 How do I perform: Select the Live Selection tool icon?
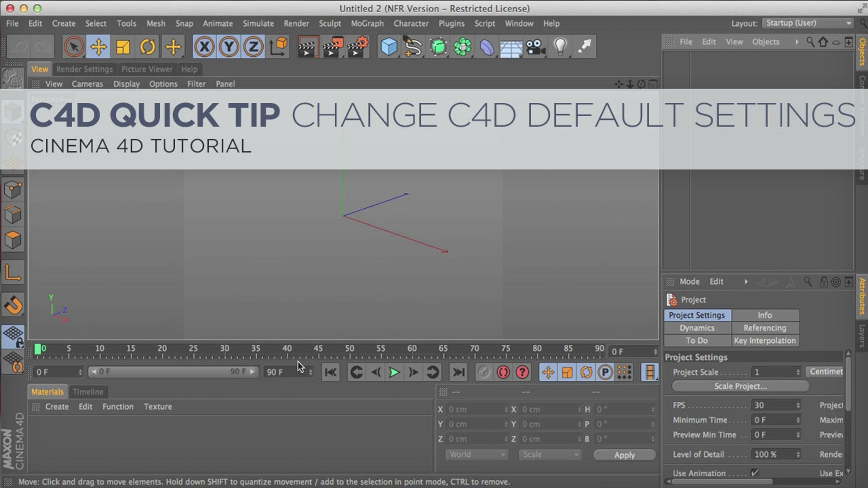coord(74,47)
